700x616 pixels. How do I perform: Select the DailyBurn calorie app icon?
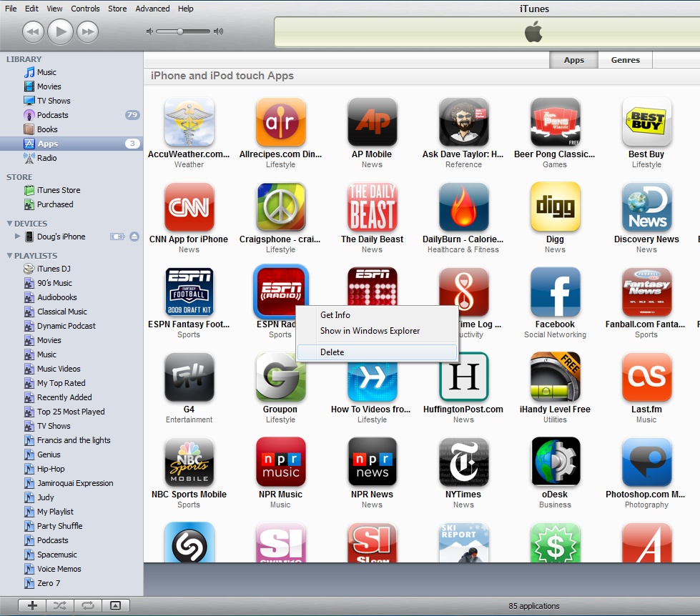(463, 207)
